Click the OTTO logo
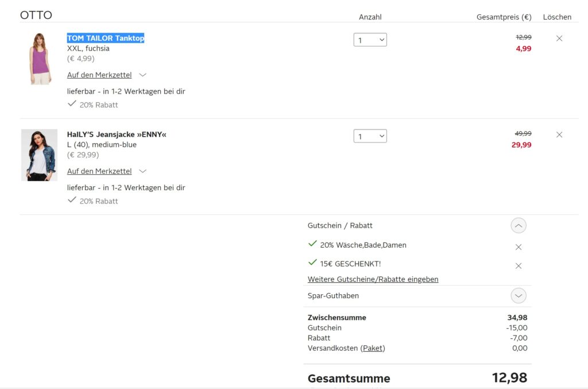588x389 pixels. pyautogui.click(x=36, y=15)
